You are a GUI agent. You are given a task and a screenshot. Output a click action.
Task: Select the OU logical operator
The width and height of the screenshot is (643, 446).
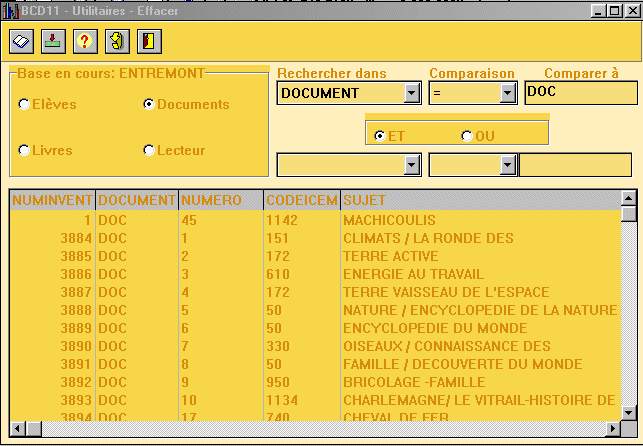(x=467, y=136)
